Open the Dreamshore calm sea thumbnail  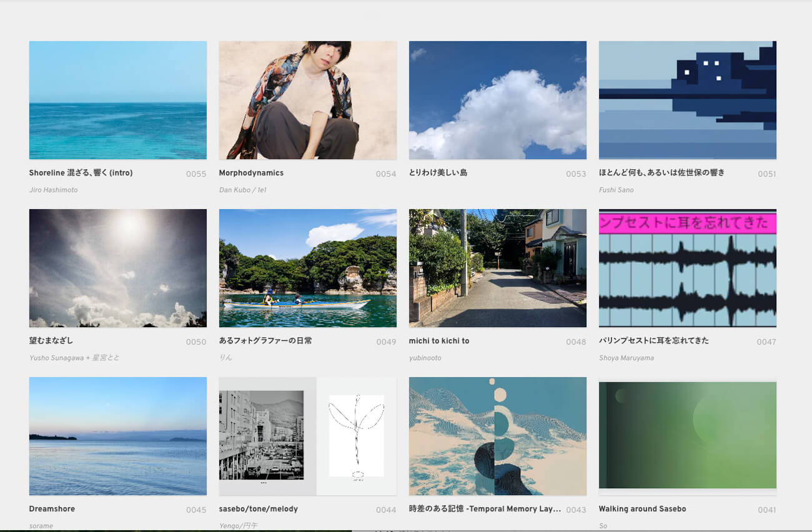(x=117, y=436)
